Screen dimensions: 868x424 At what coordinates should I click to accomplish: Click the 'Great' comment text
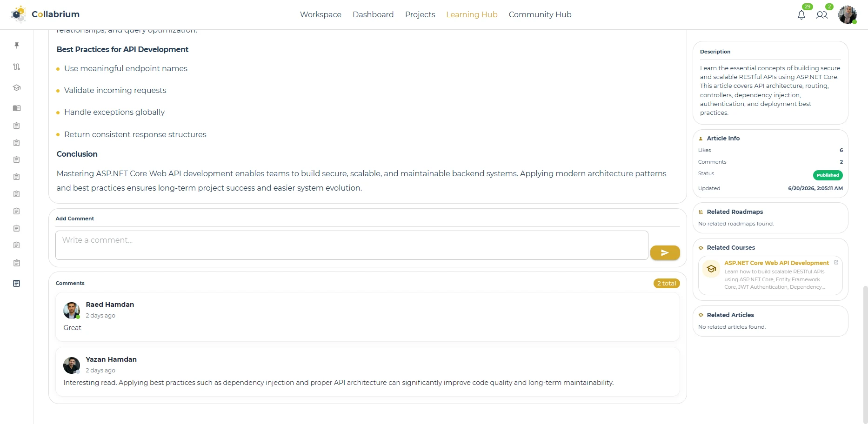point(72,328)
